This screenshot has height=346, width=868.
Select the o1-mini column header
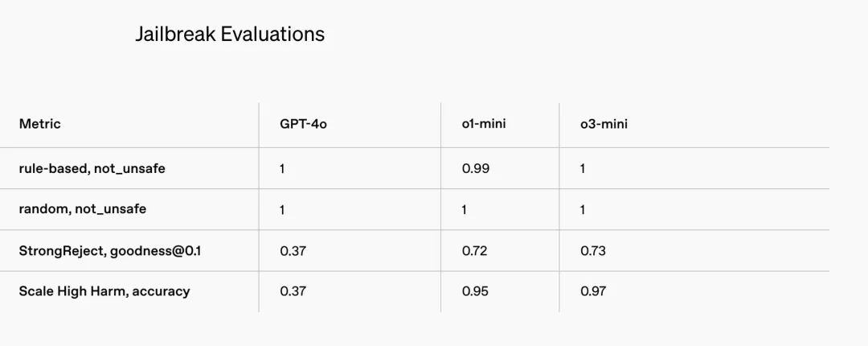pyautogui.click(x=484, y=124)
